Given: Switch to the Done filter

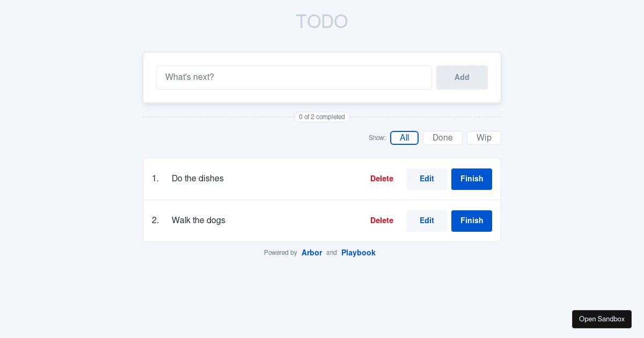Looking at the screenshot, I should coord(442,138).
